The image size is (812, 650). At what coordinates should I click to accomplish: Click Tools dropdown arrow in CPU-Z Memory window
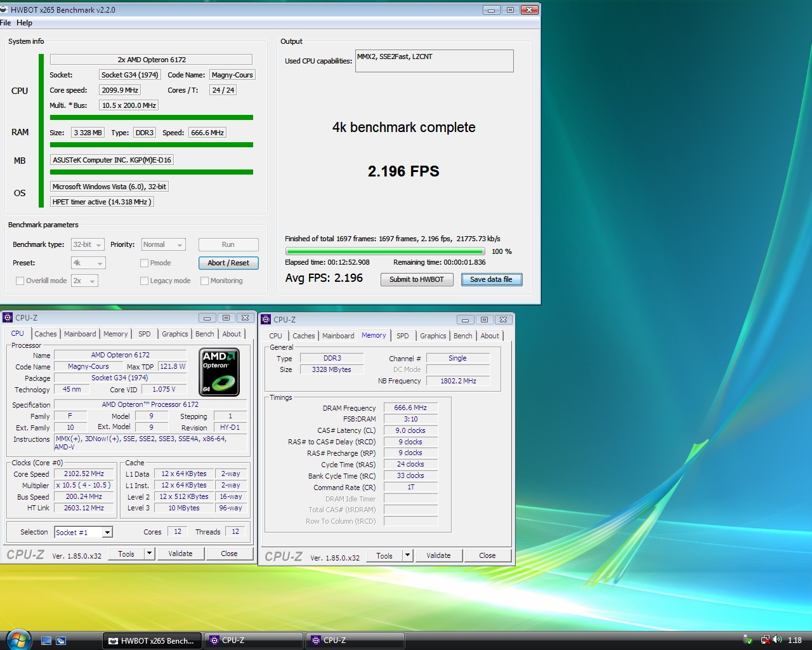[x=408, y=555]
